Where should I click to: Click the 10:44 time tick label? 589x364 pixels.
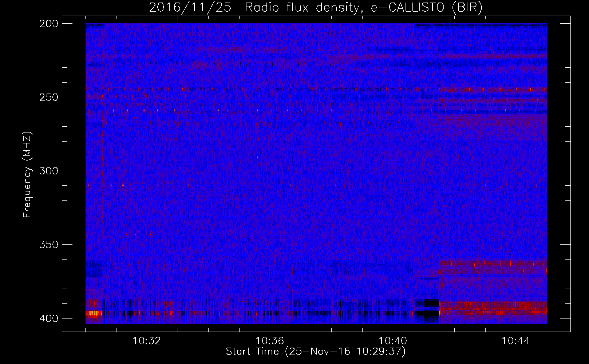pos(516,341)
